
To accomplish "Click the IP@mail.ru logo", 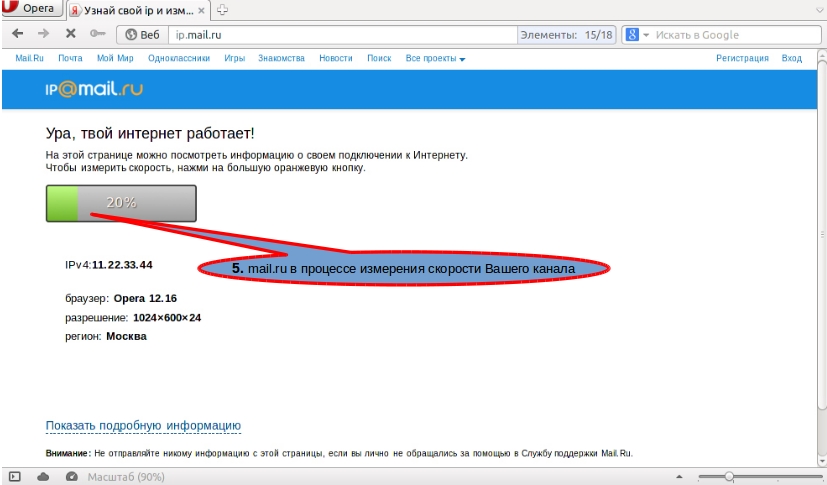I will coord(94,89).
